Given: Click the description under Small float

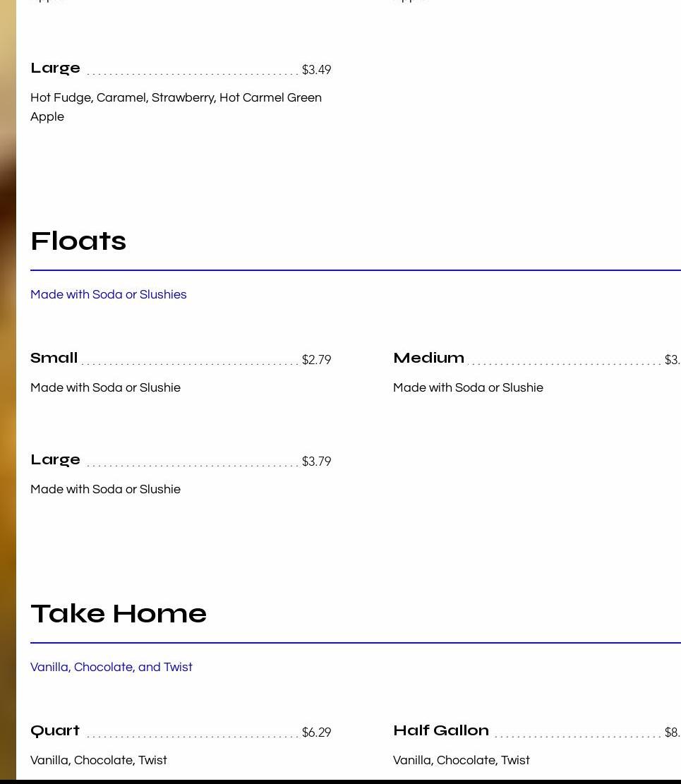Looking at the screenshot, I should [x=106, y=388].
